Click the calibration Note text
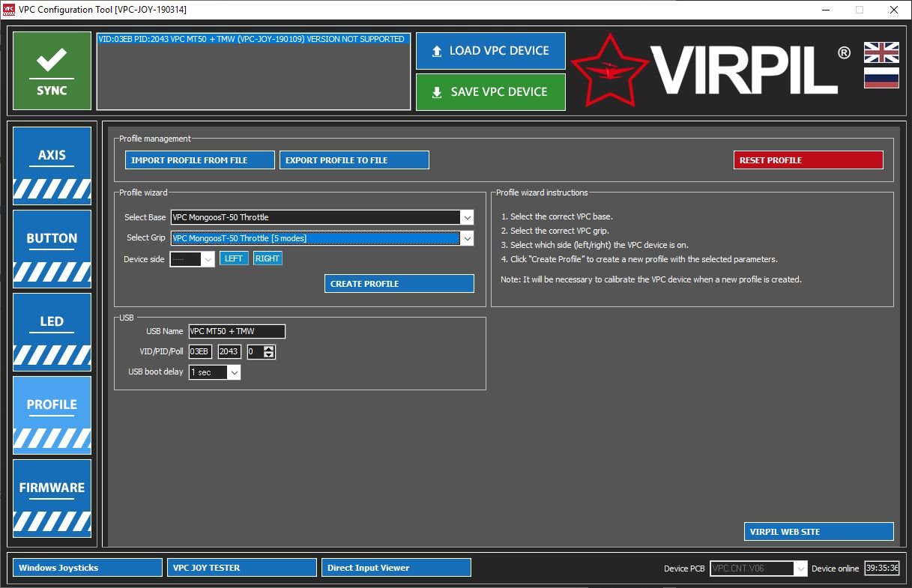912x588 pixels. (x=651, y=279)
